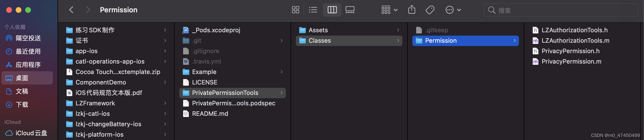
Task: Switch to gallery view
Action: (x=350, y=10)
